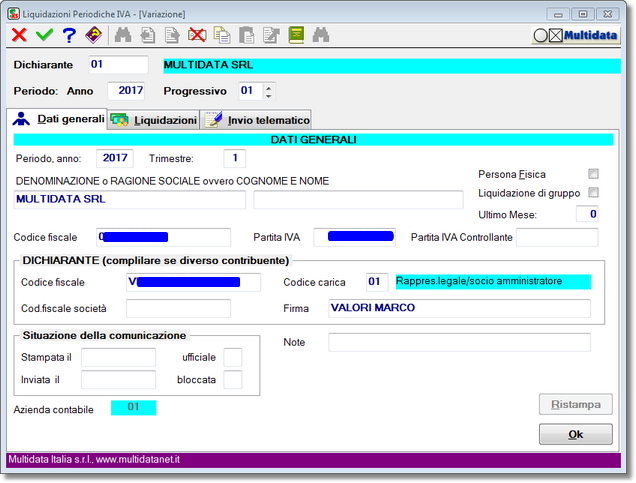Click the red X cancel toolbar icon
This screenshot has height=483, width=636.
point(19,35)
